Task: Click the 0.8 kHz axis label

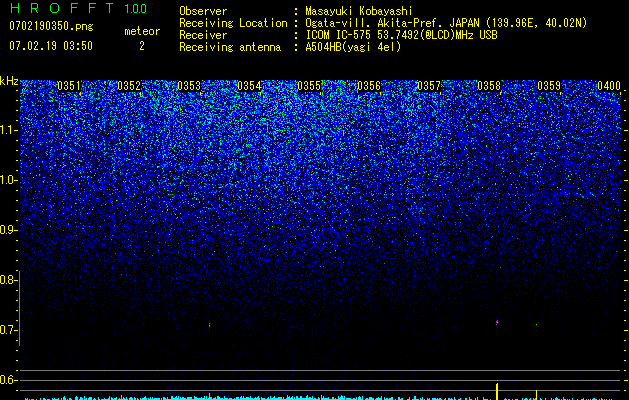Action: coord(8,280)
